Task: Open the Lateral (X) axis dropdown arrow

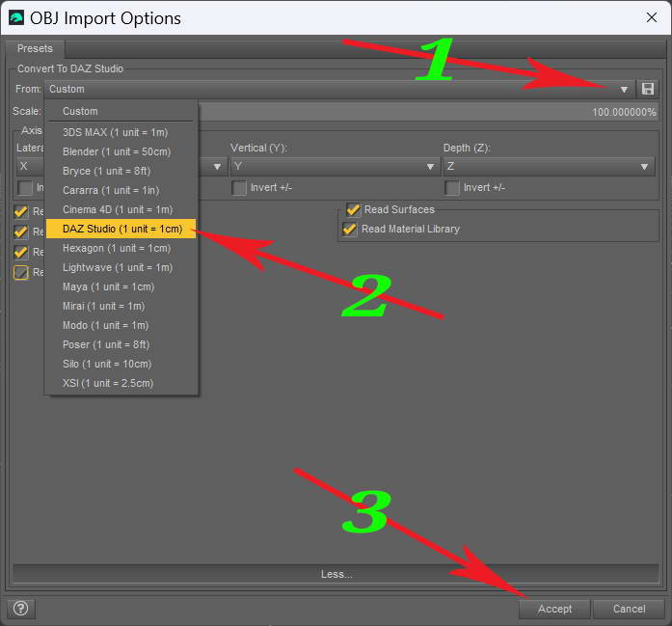Action: click(217, 167)
